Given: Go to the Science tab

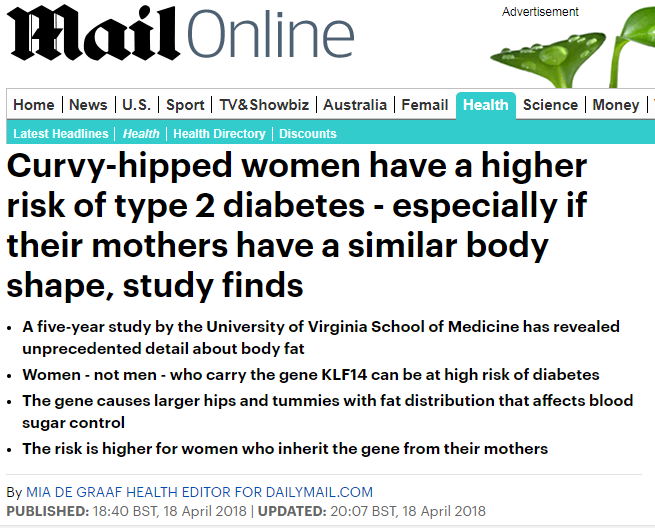Looking at the screenshot, I should 550,104.
